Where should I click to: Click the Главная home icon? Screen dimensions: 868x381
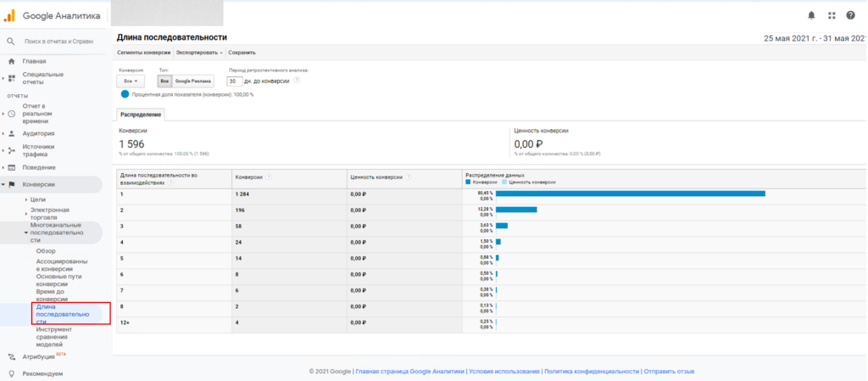pyautogui.click(x=12, y=61)
